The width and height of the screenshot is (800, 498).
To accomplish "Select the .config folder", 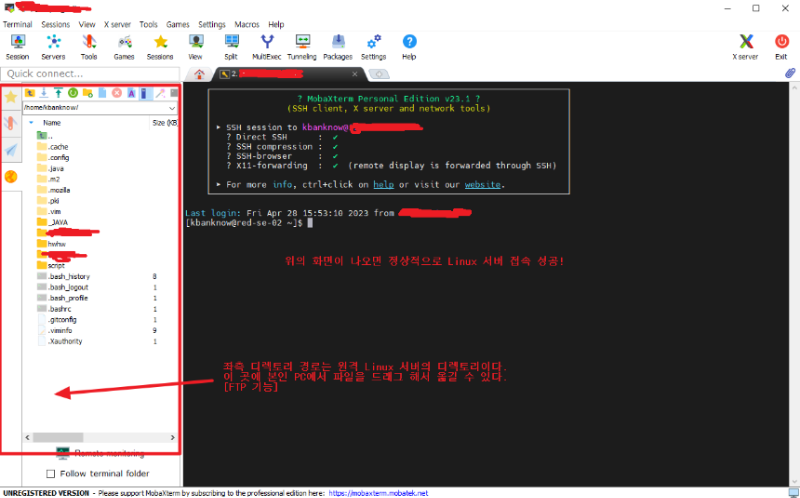I will 54,158.
